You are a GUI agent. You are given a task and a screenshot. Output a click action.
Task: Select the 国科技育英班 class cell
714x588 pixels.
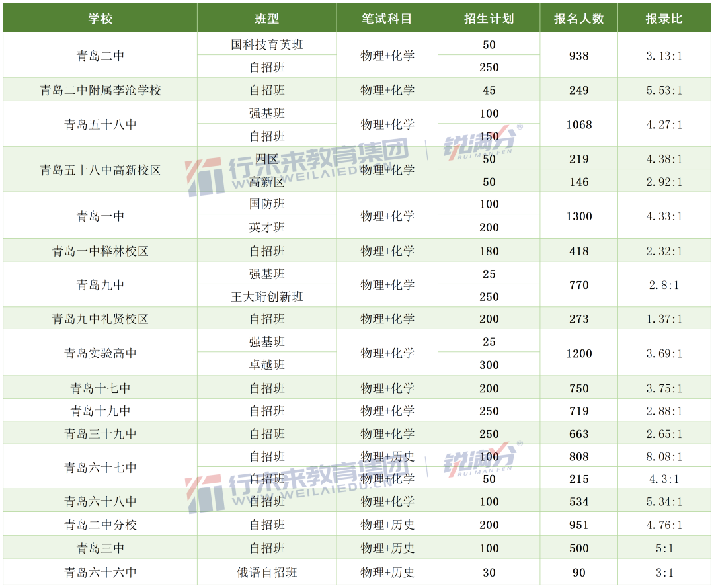coord(267,44)
